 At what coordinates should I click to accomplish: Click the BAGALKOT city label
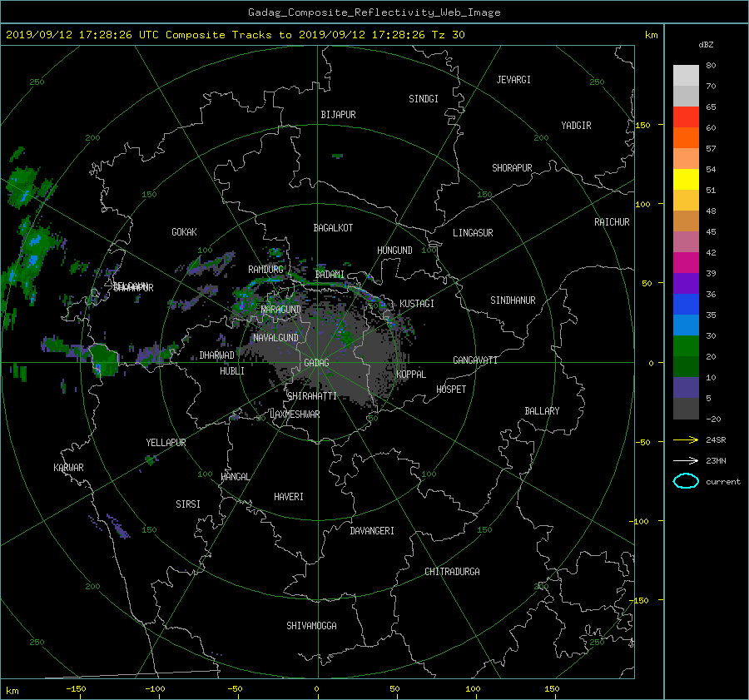click(x=333, y=228)
